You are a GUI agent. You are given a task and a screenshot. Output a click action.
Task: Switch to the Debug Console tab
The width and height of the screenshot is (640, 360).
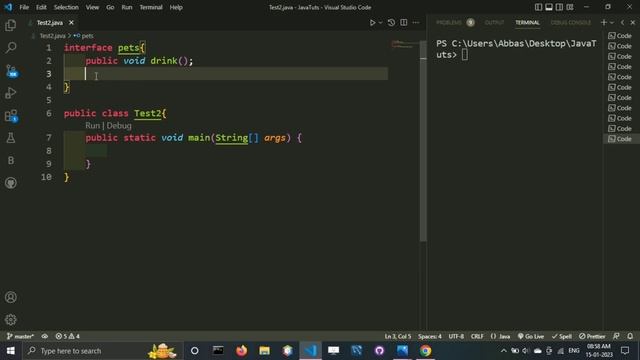coord(571,22)
